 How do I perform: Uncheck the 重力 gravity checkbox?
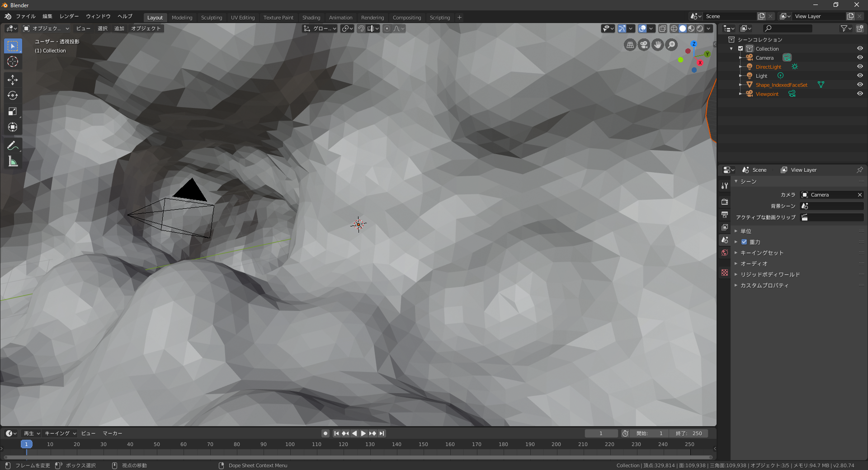(744, 242)
